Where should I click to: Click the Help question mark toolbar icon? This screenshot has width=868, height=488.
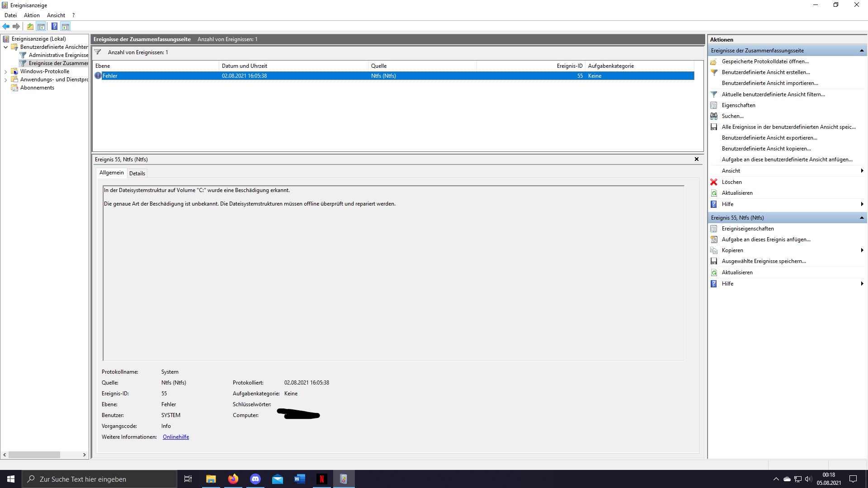[55, 26]
